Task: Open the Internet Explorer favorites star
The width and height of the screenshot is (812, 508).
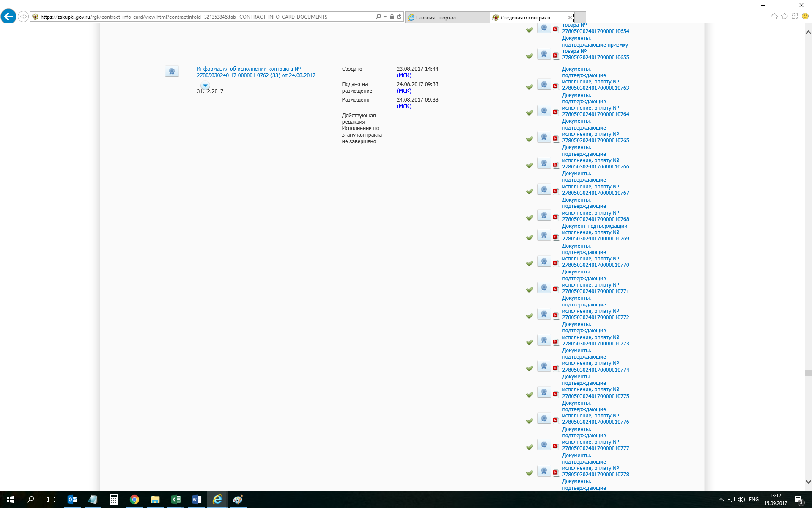Action: [785, 17]
